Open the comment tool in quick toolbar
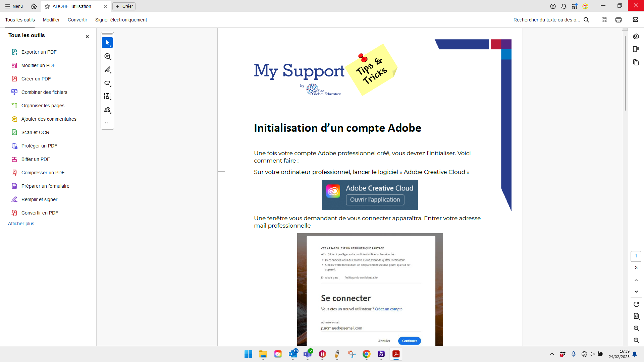 point(107,56)
